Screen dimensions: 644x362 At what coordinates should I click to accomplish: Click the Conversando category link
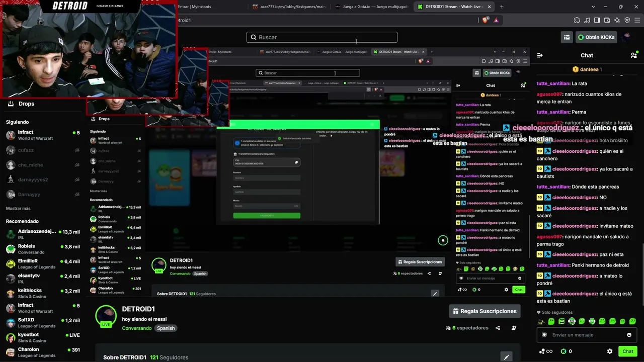tap(136, 328)
